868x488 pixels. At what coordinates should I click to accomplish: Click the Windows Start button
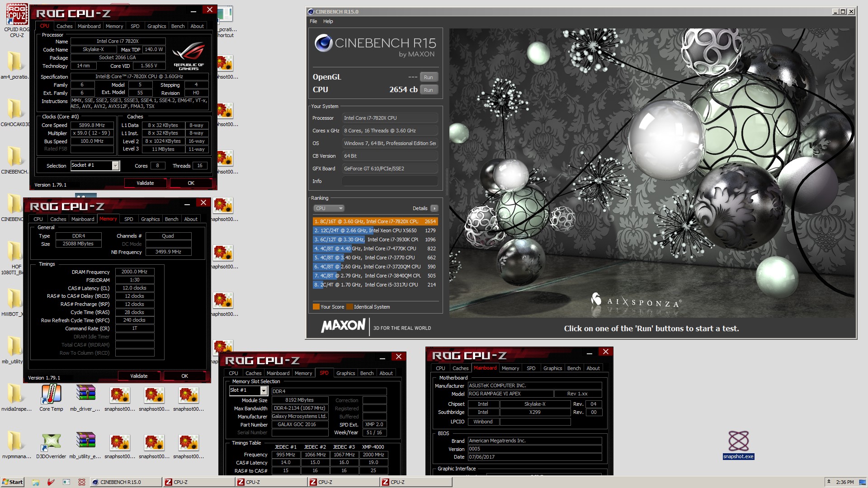click(13, 482)
